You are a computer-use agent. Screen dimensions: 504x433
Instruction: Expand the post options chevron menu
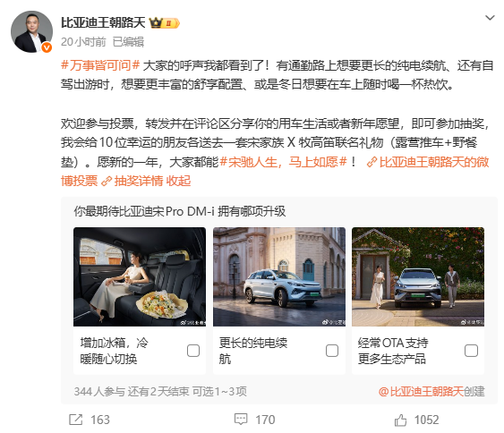(490, 18)
